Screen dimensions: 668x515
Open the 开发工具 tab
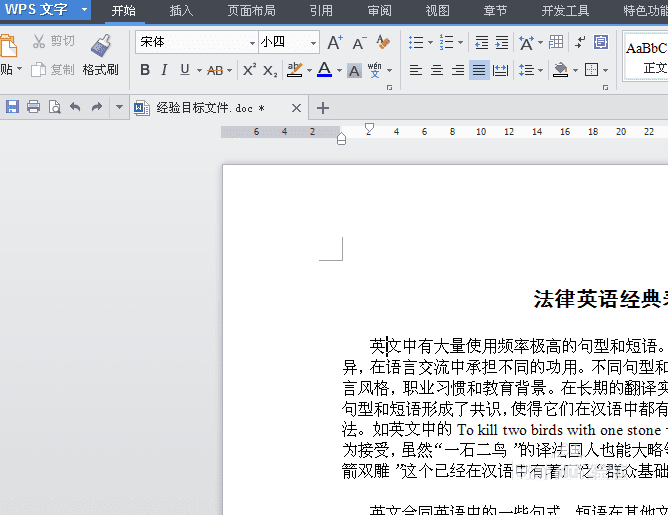(x=565, y=11)
